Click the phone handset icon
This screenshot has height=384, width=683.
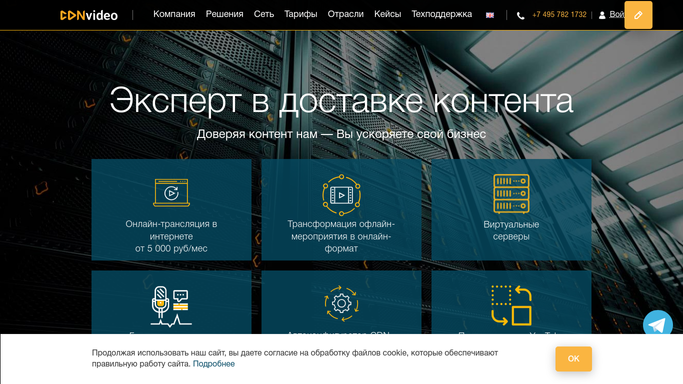point(521,16)
